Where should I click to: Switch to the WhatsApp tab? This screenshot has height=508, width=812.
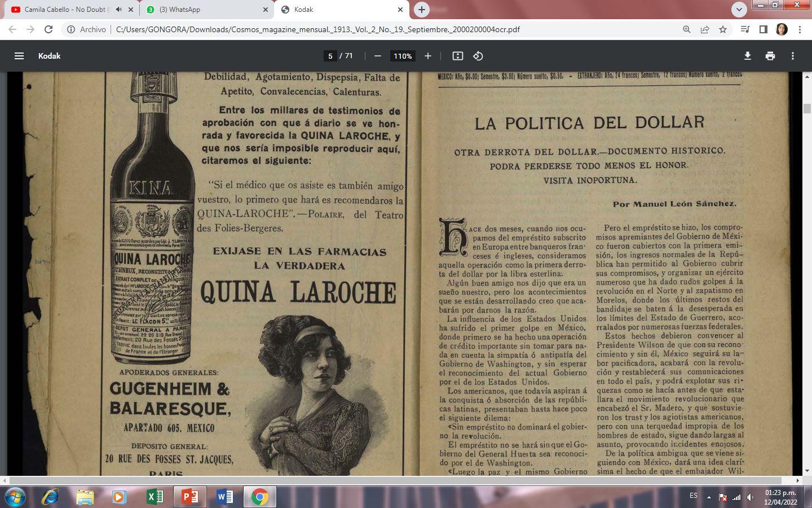206,10
